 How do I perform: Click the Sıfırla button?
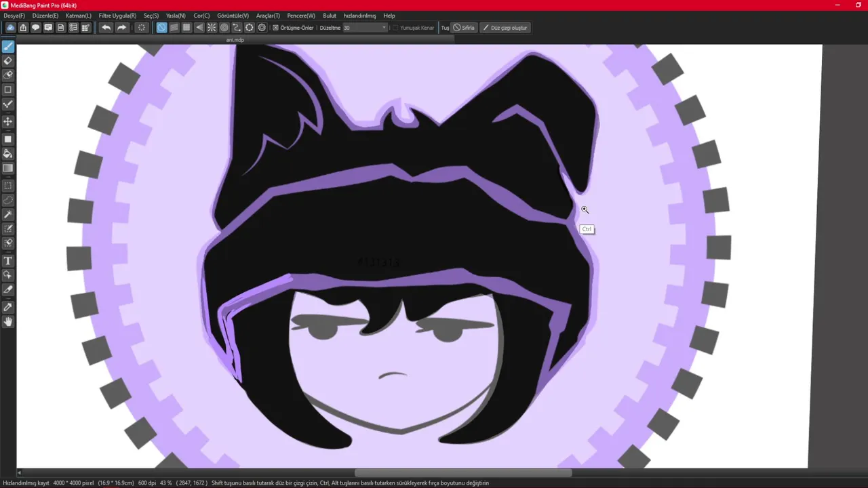pyautogui.click(x=465, y=28)
